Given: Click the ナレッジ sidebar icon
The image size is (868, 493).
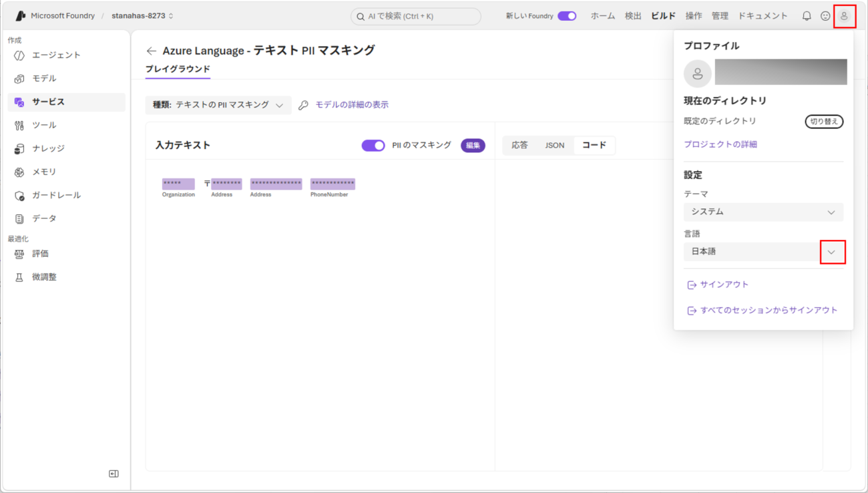Looking at the screenshot, I should [19, 149].
